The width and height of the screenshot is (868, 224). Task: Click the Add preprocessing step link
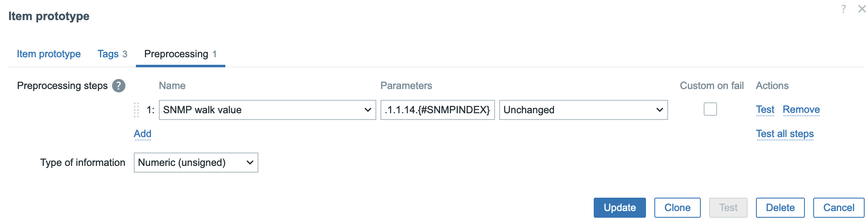point(143,134)
